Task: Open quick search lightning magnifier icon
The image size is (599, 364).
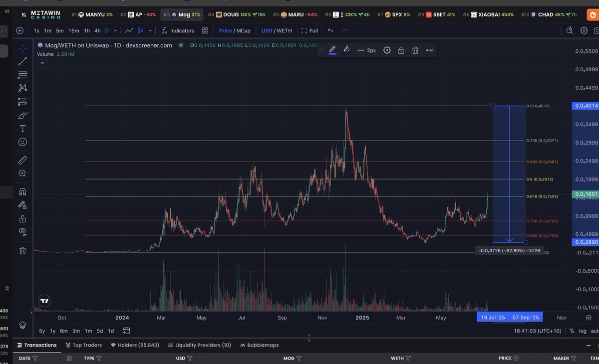Action: [570, 30]
